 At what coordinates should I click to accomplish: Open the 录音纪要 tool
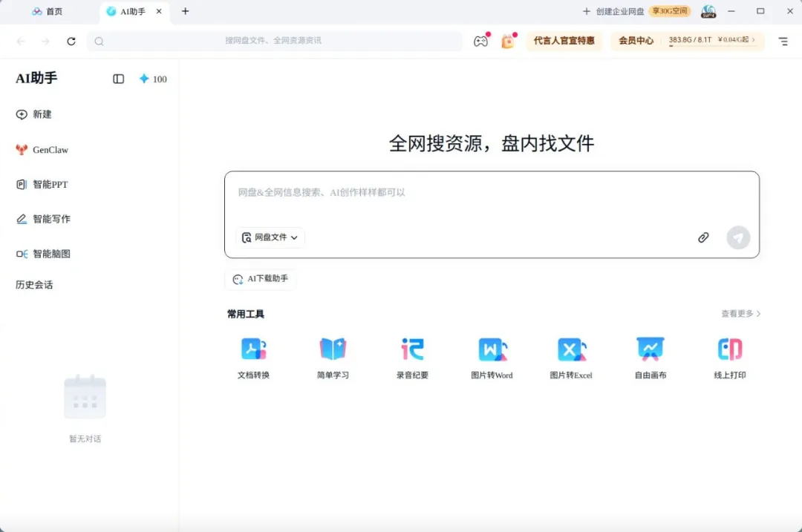(412, 358)
